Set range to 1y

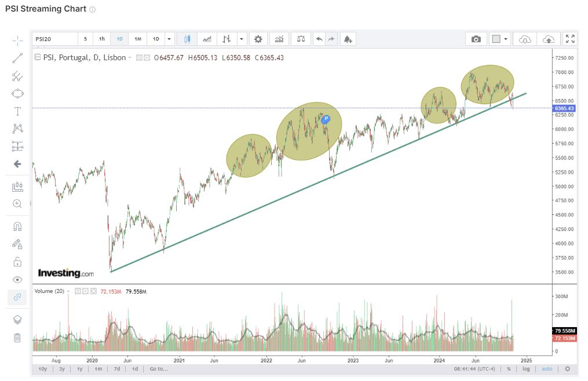coord(79,369)
